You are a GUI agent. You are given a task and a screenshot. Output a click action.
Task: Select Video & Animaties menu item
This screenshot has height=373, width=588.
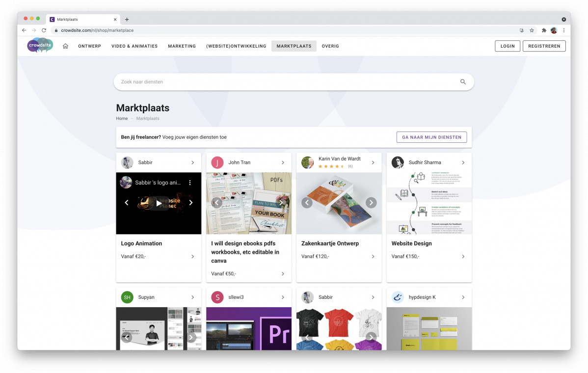click(134, 46)
